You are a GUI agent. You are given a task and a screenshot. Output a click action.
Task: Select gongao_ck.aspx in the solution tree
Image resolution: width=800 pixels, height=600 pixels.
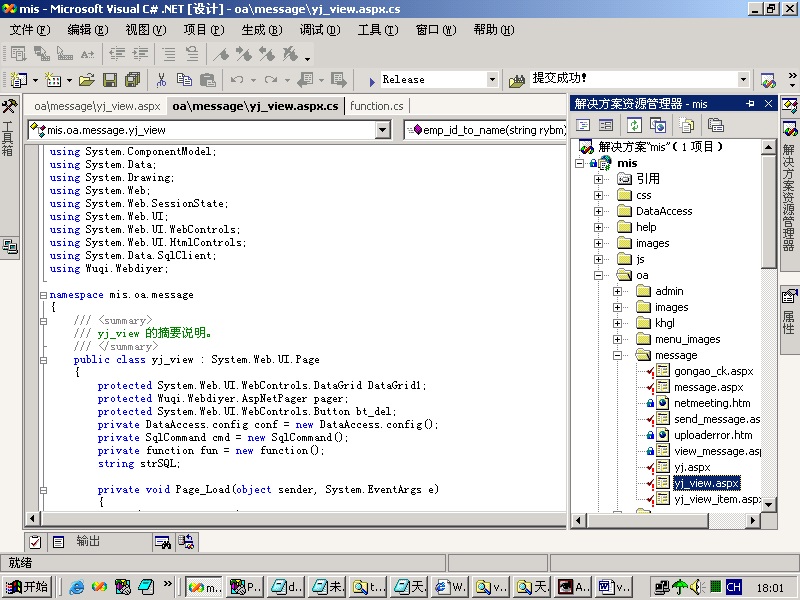pos(713,371)
